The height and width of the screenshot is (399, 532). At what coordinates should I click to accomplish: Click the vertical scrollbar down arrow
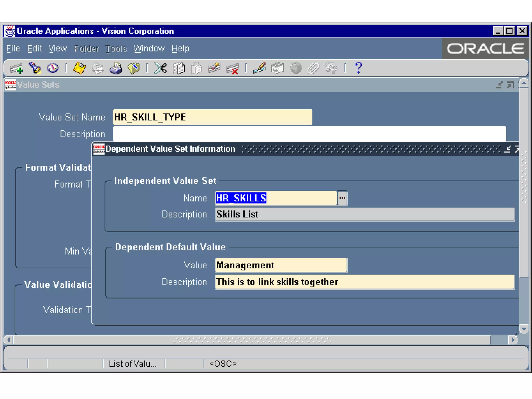click(x=524, y=329)
